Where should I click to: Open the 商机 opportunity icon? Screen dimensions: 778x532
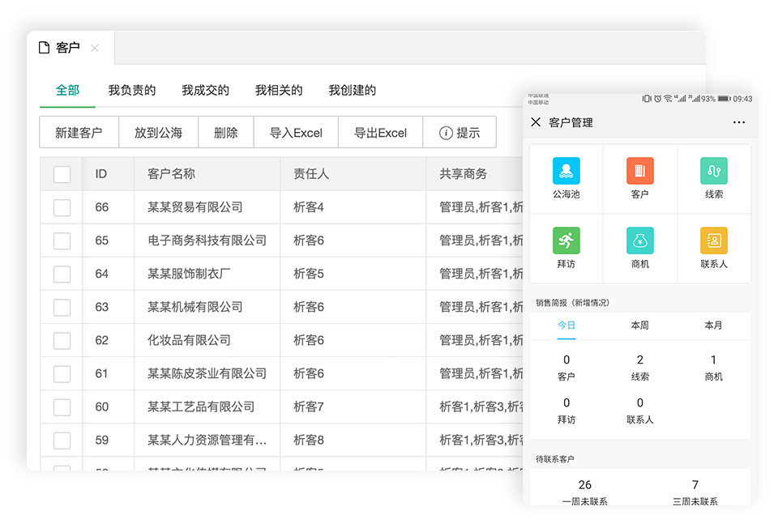[x=639, y=240]
